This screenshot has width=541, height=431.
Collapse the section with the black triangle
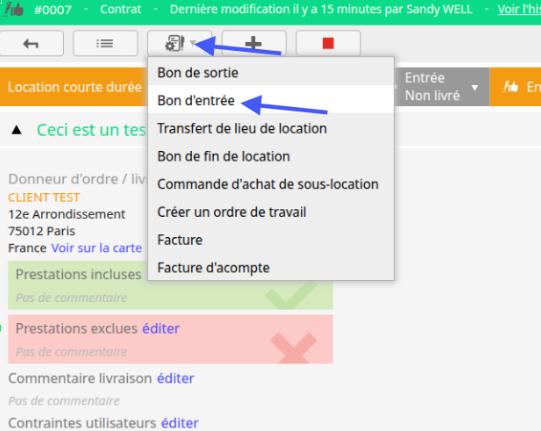(x=16, y=130)
